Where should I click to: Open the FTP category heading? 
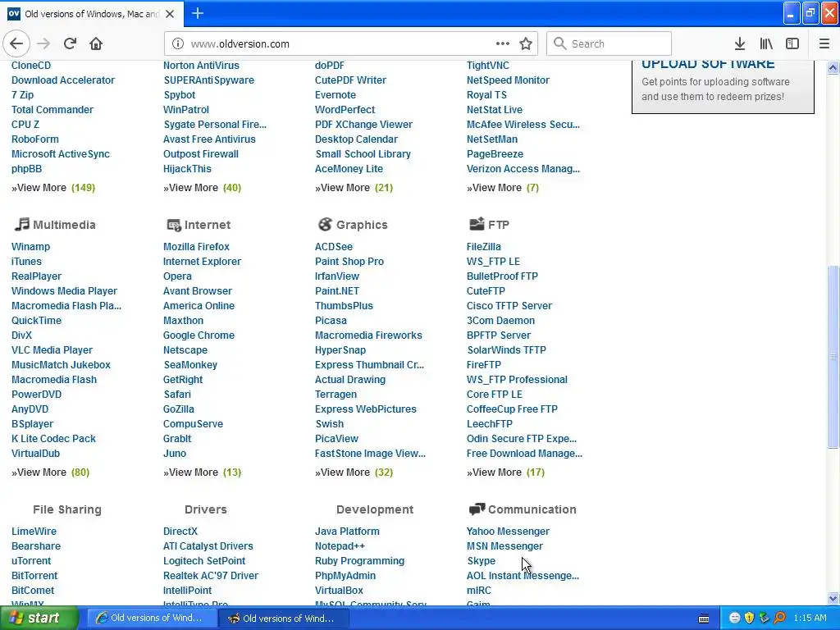point(498,225)
